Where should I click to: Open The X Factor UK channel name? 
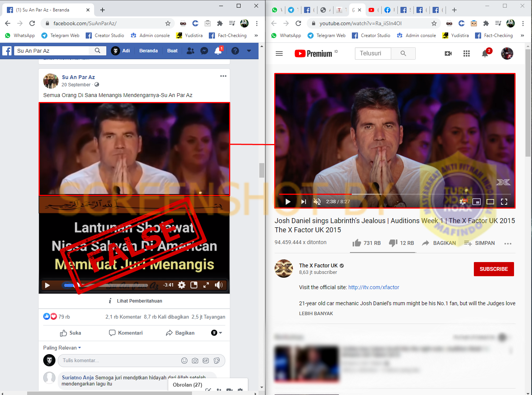point(318,265)
